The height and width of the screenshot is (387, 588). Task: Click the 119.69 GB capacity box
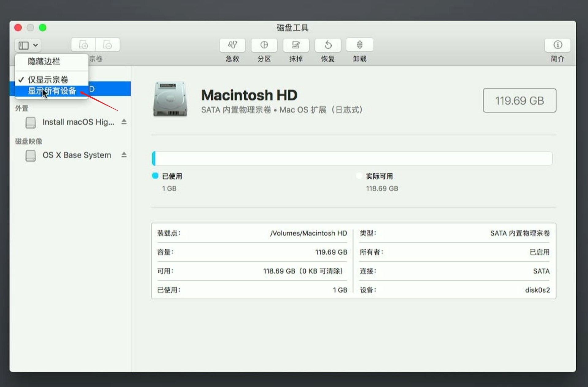click(519, 100)
